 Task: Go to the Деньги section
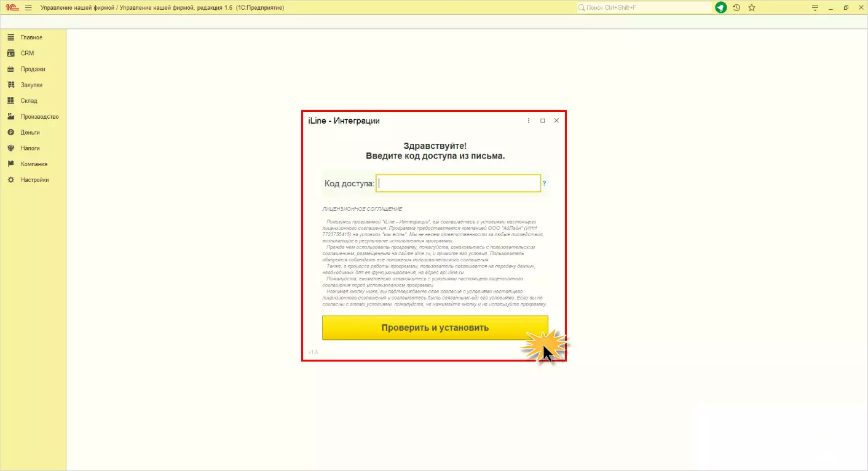click(x=30, y=132)
